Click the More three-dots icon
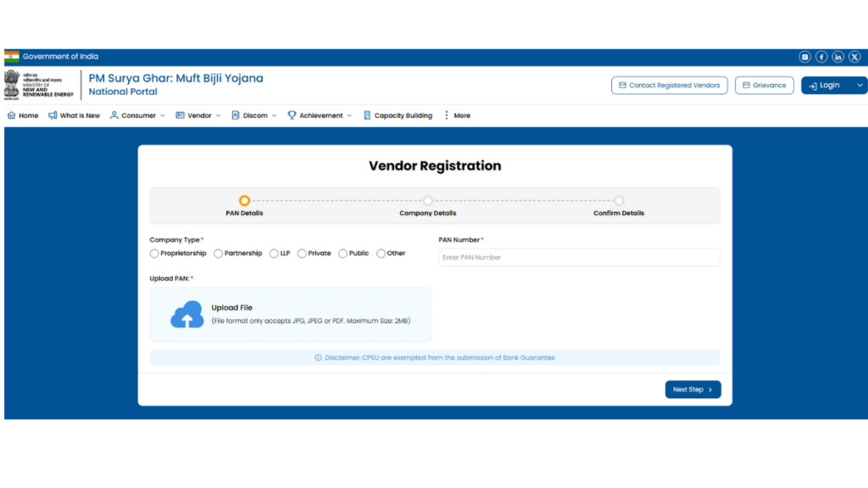 (447, 115)
